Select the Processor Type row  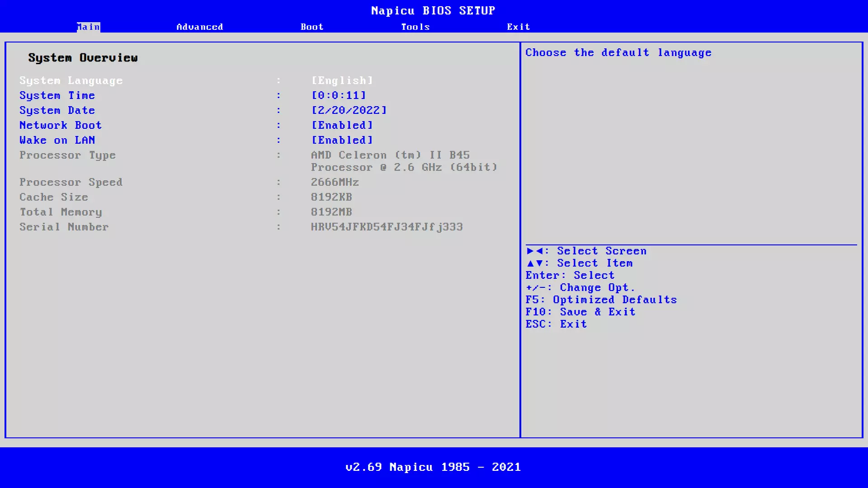click(x=68, y=155)
